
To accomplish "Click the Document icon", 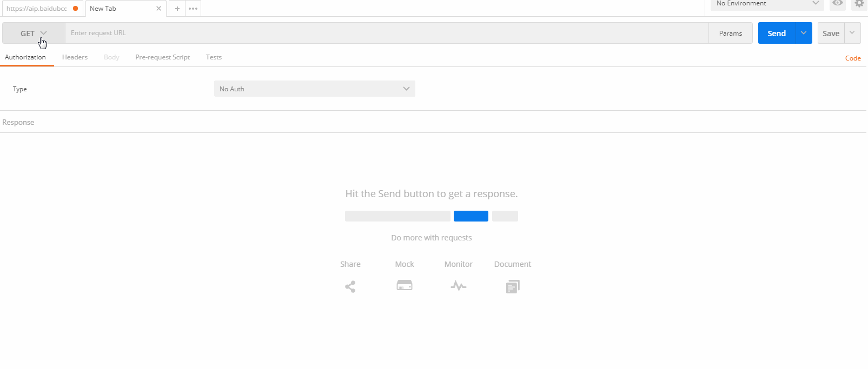I will pos(513,286).
